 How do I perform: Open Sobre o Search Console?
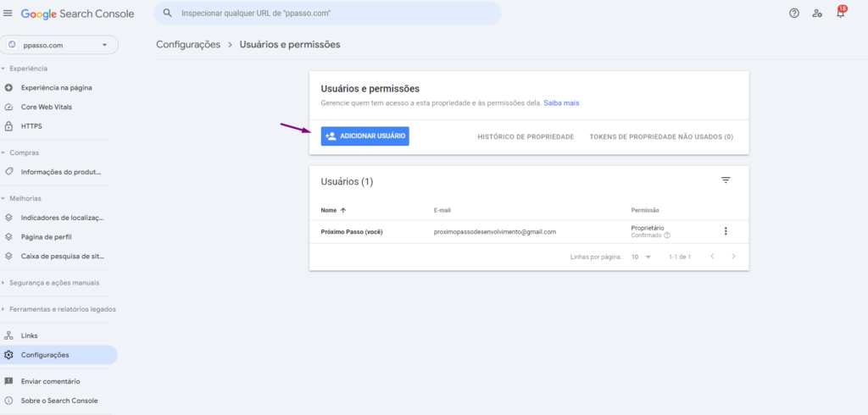[59, 401]
